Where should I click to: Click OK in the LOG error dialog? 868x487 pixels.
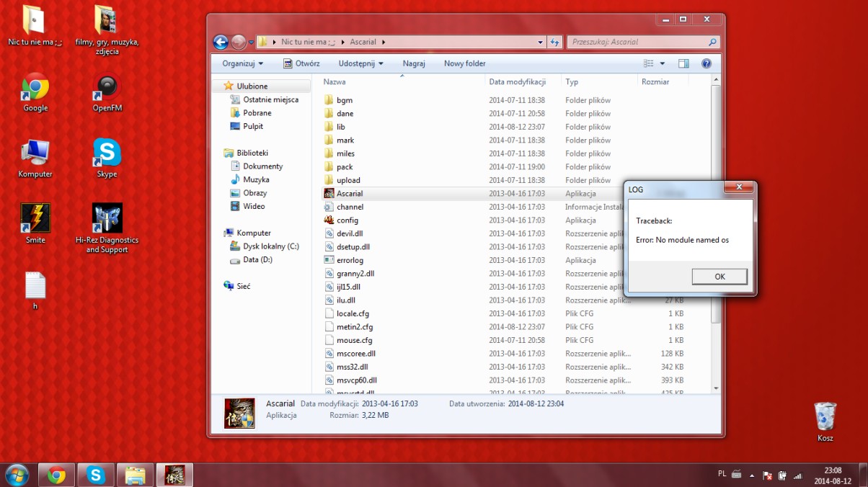point(719,277)
